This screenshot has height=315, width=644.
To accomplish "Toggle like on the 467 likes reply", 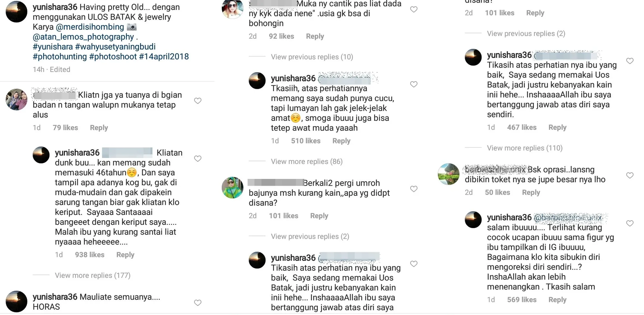I will (x=630, y=61).
